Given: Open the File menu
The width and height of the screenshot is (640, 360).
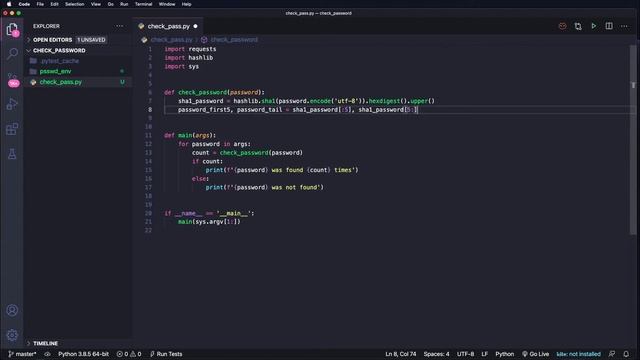Looking at the screenshot, I should coord(40,4).
